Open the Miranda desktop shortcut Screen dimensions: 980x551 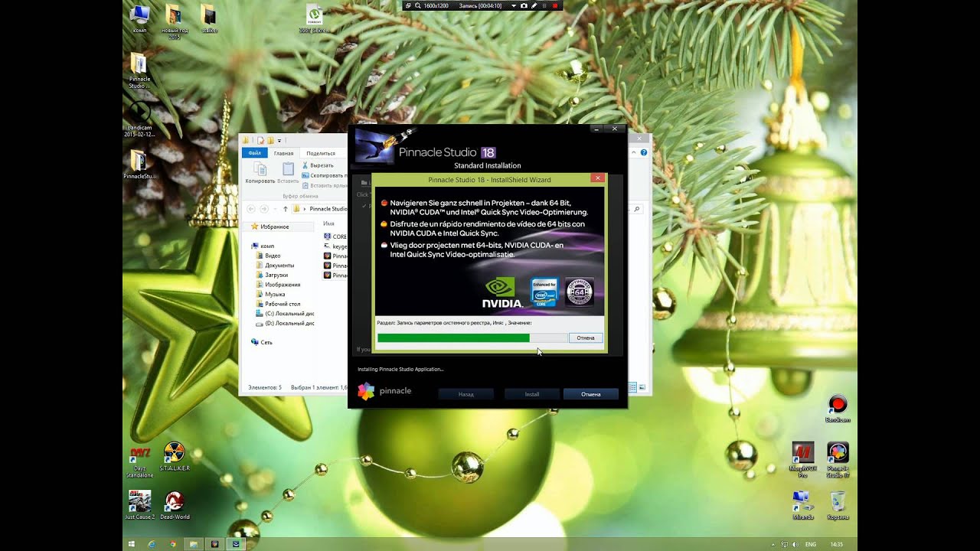point(802,505)
